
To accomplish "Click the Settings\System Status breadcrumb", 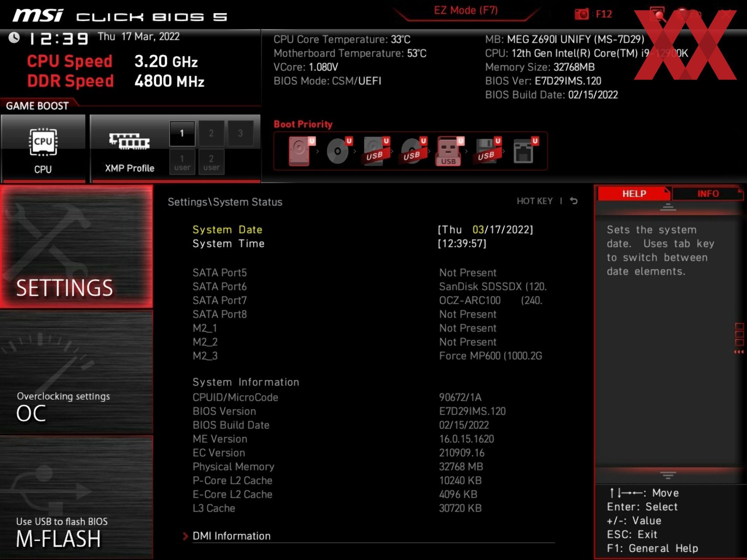I will (225, 202).
